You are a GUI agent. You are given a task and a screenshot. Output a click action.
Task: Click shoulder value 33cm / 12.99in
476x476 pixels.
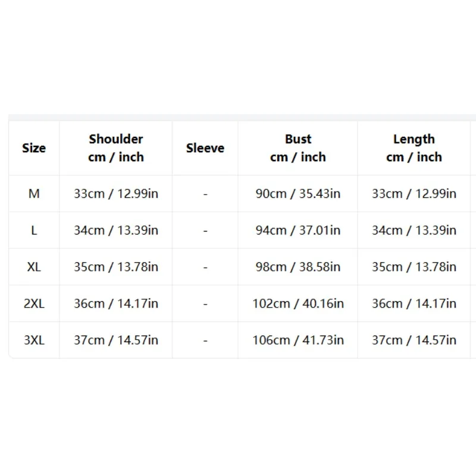point(116,194)
